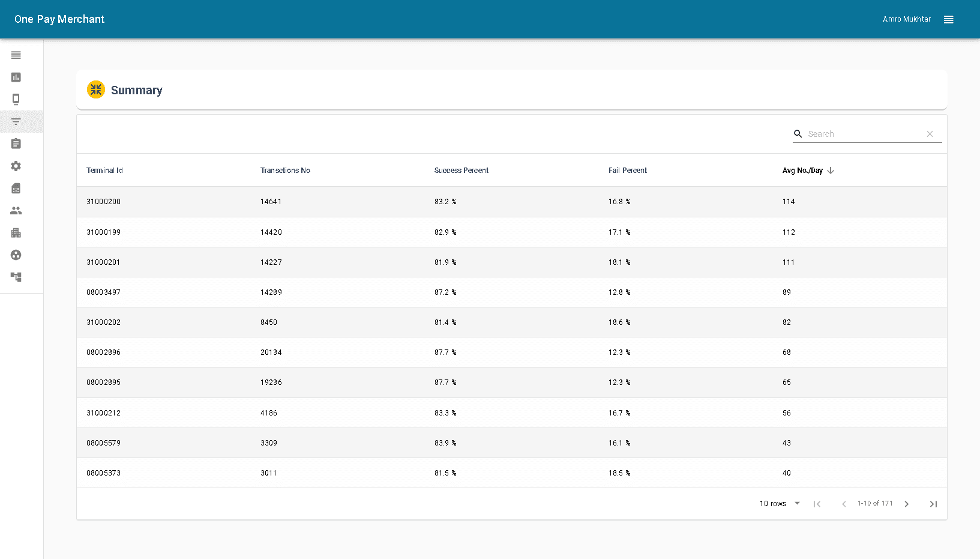Select the hierarchy icon at sidebar bottom
The height and width of the screenshot is (559, 980).
16,277
